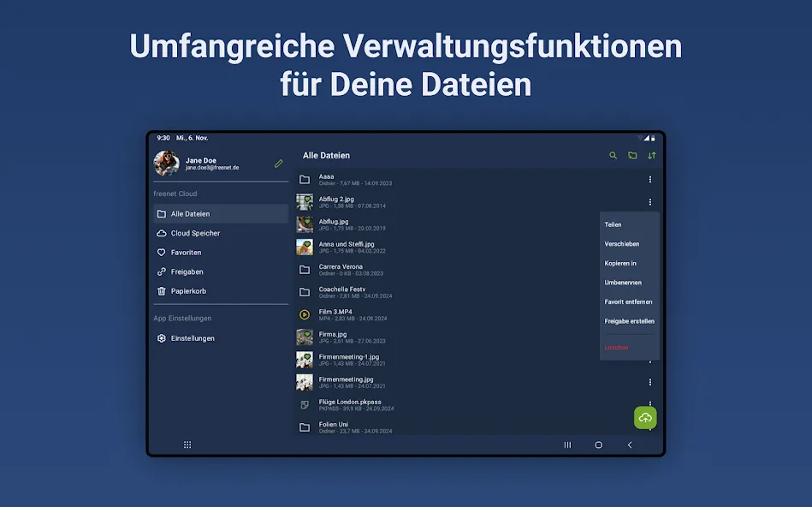Open the three-dot menu for Abflug 2.jpg
812x507 pixels.
[650, 202]
